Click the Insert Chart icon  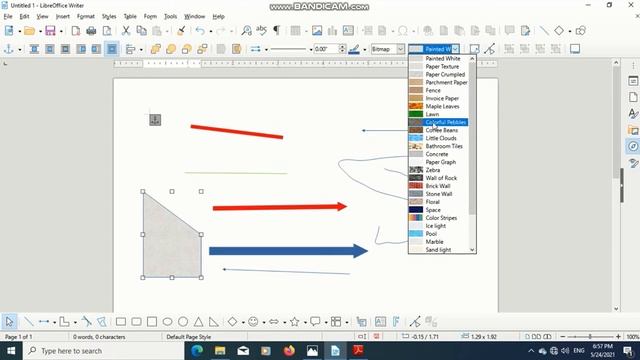tap(332, 31)
